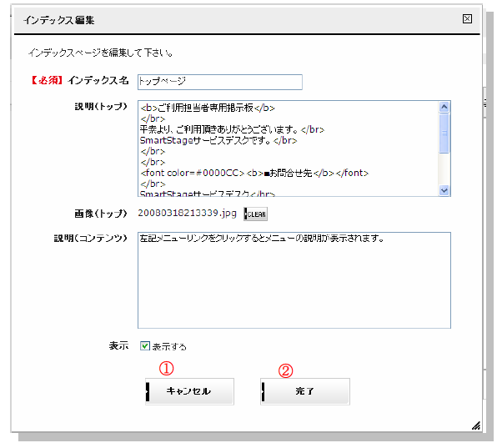The width and height of the screenshot is (497, 448).
Task: Click the キャンセル button
Action: tap(189, 391)
